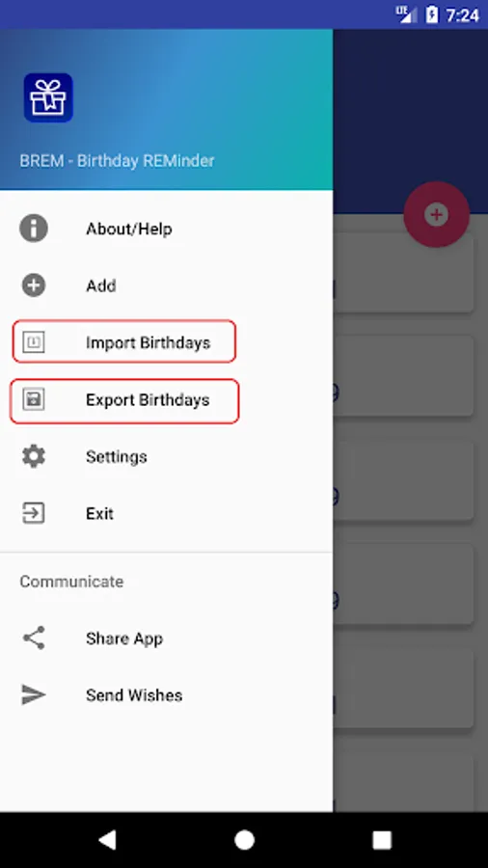Tap the BREM gift box app logo

pos(48,97)
